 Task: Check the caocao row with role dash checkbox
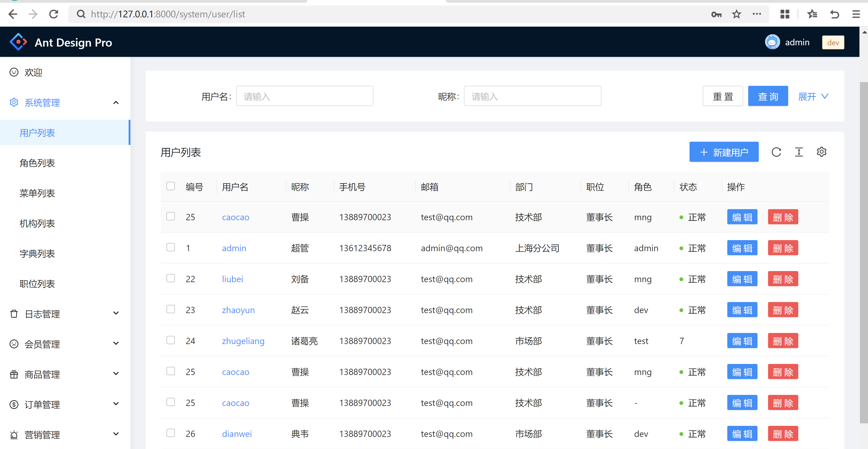170,402
